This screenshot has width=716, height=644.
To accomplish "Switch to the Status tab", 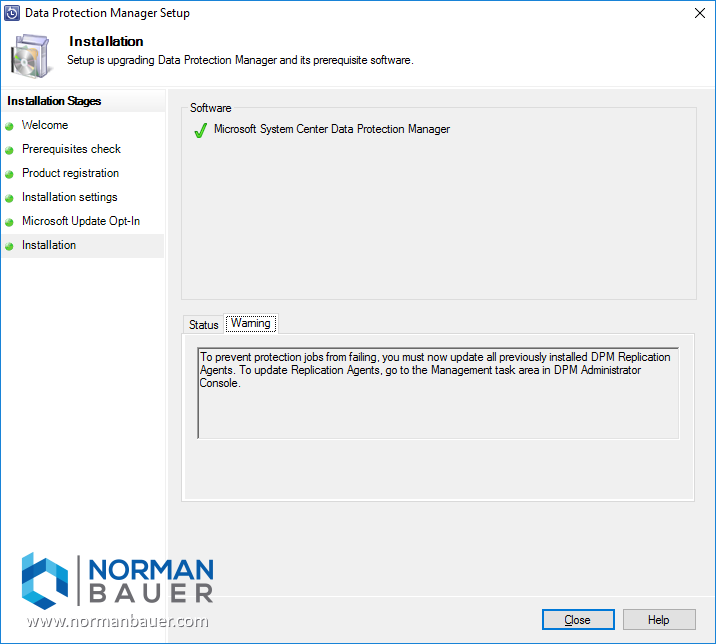I will (203, 325).
